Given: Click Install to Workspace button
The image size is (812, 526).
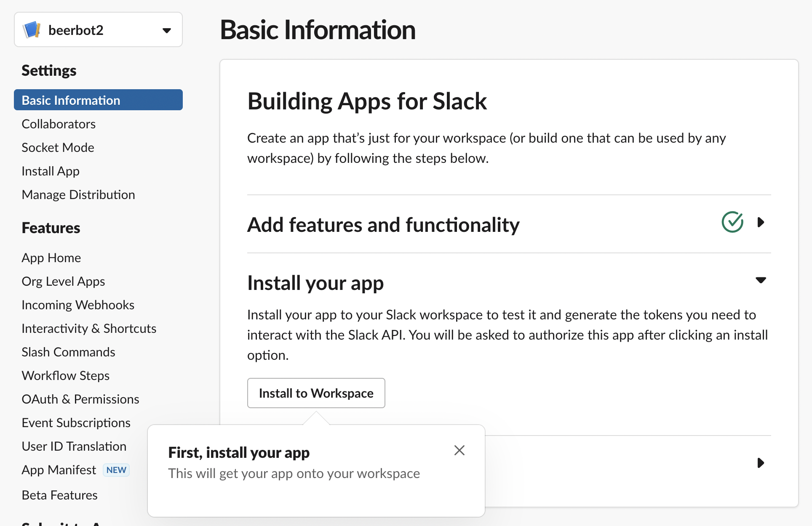Looking at the screenshot, I should point(316,393).
